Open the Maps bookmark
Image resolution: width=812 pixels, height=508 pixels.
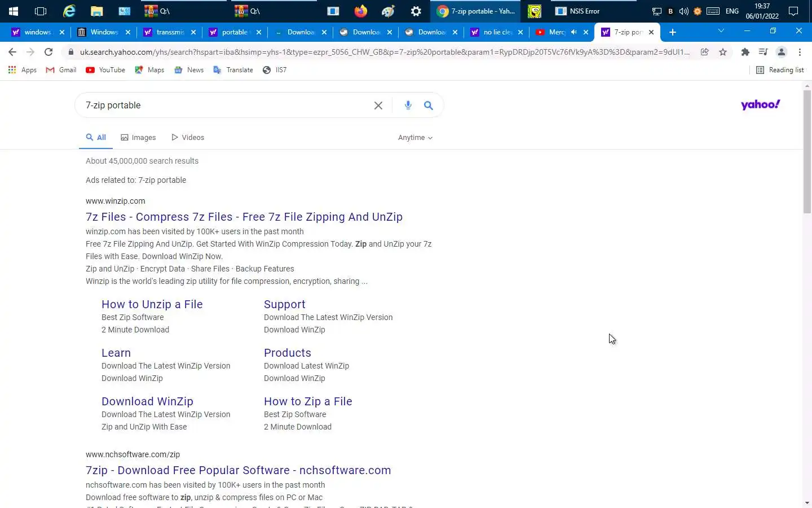click(149, 70)
